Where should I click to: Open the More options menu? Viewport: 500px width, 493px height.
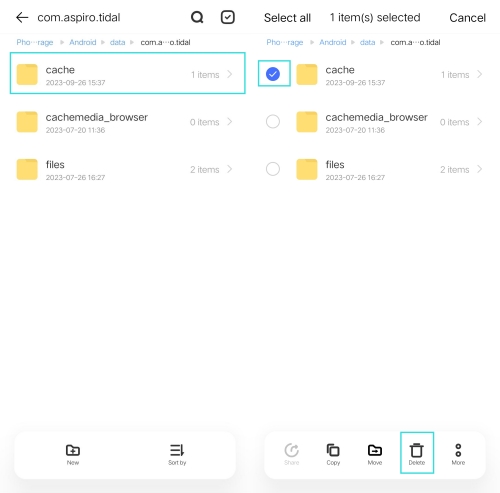(x=458, y=455)
